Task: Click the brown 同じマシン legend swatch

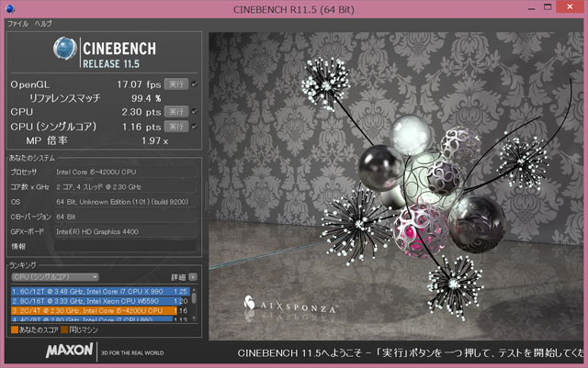Action: pyautogui.click(x=64, y=329)
